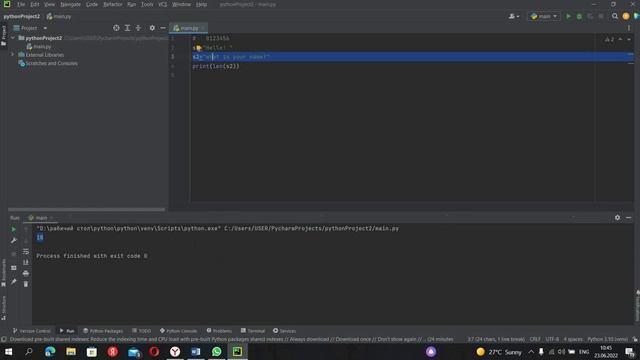Open the run configuration dropdown 'main'

tap(544, 16)
